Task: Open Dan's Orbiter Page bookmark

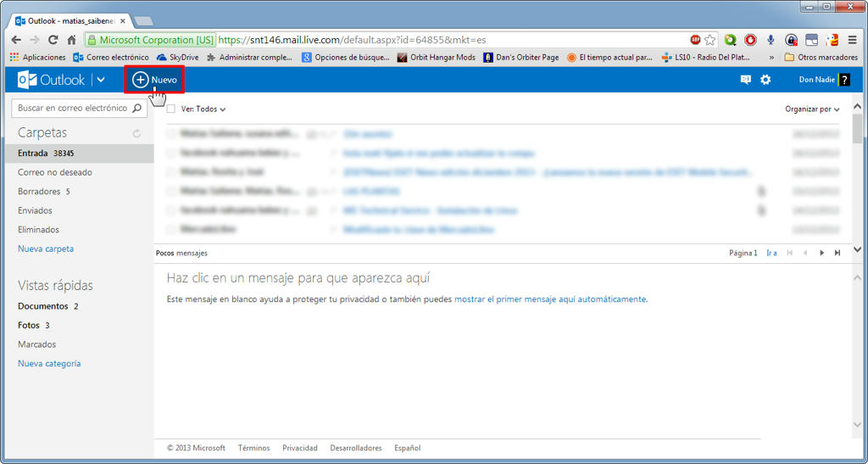Action: pyautogui.click(x=521, y=57)
